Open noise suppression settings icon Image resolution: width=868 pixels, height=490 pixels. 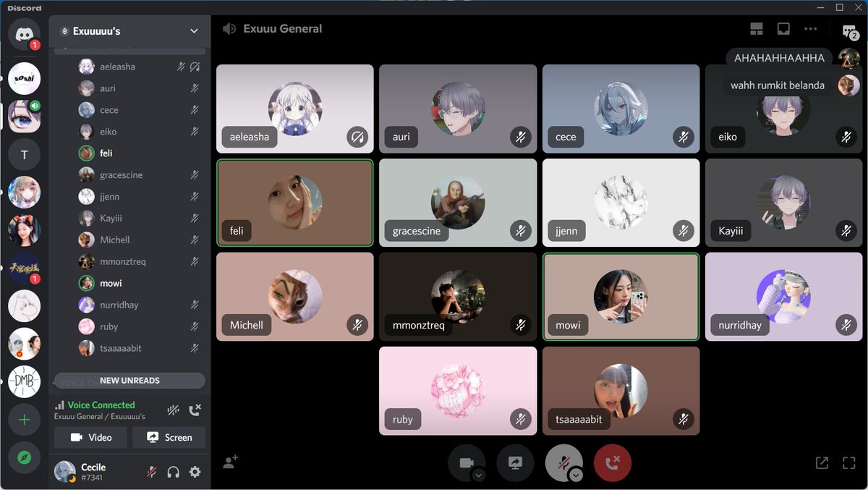coord(173,410)
